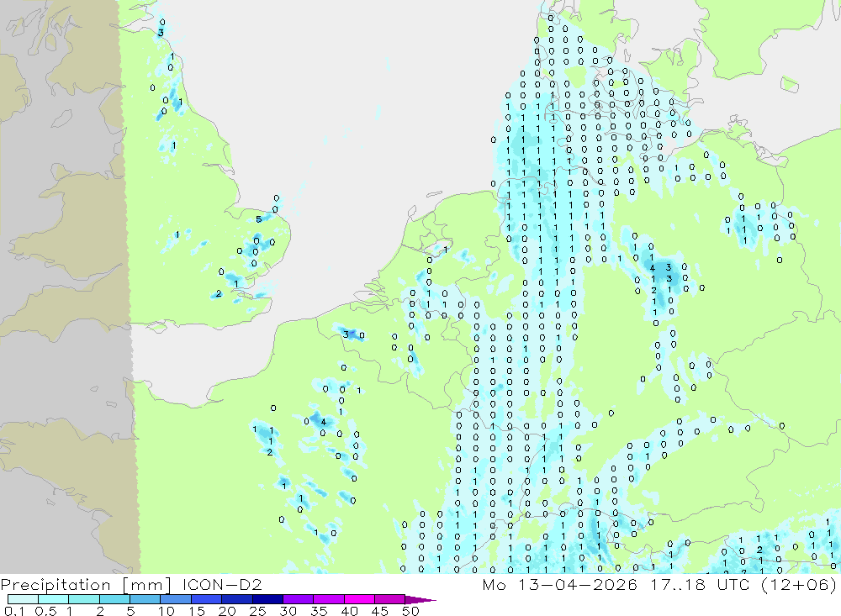Select the 30–35 mm purple legend swatch
The width and height of the screenshot is (841, 616).
pos(298,599)
